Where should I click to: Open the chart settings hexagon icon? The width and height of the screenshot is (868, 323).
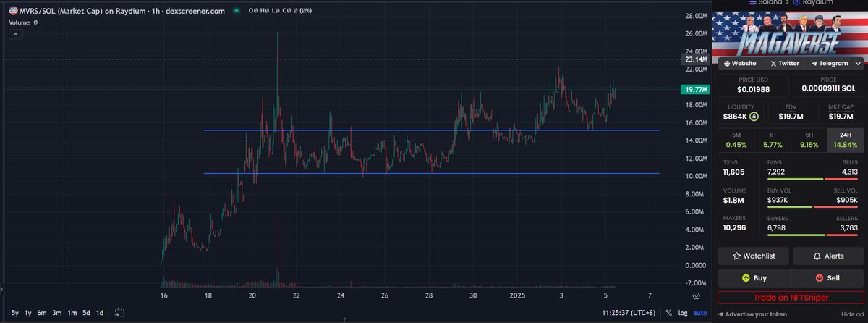coord(696,295)
